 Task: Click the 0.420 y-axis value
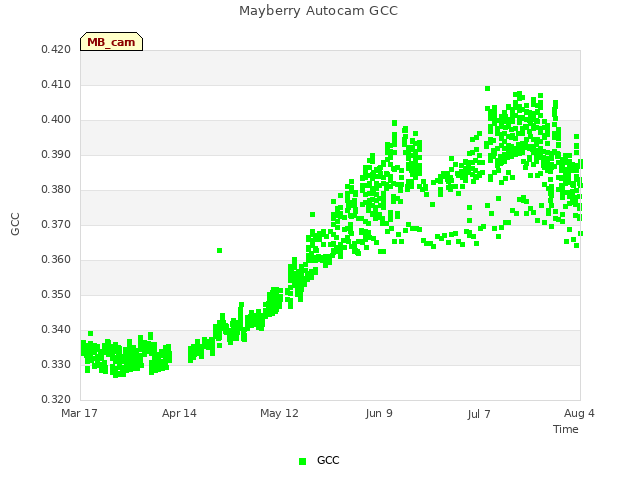(56, 49)
